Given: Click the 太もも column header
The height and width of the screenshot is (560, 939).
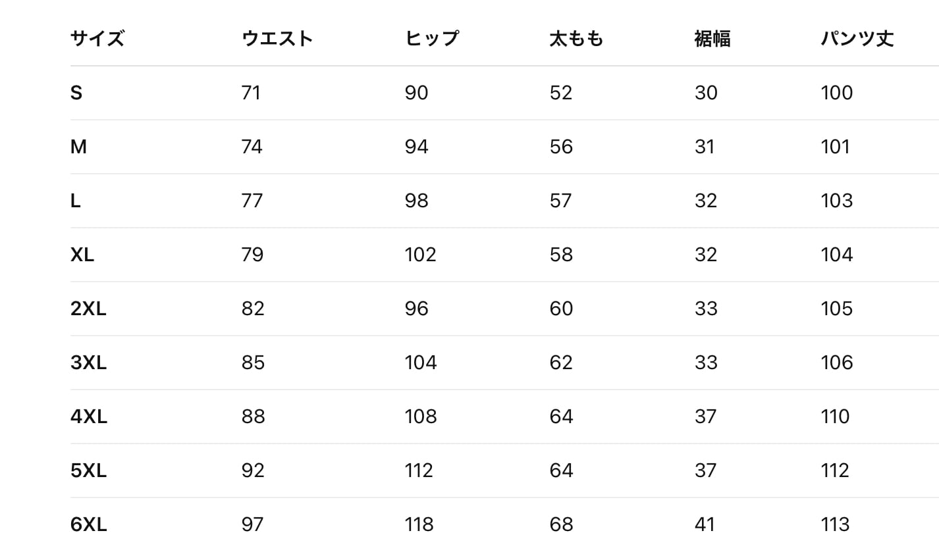Looking at the screenshot, I should (576, 39).
